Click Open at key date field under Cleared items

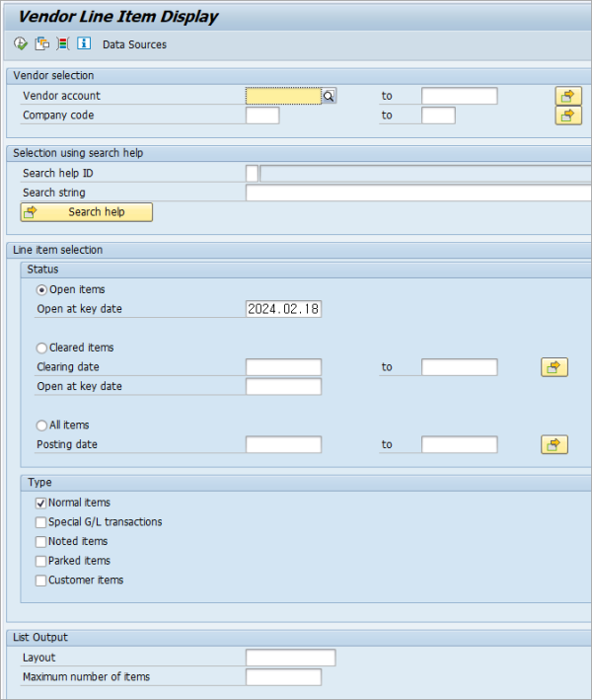coord(283,387)
